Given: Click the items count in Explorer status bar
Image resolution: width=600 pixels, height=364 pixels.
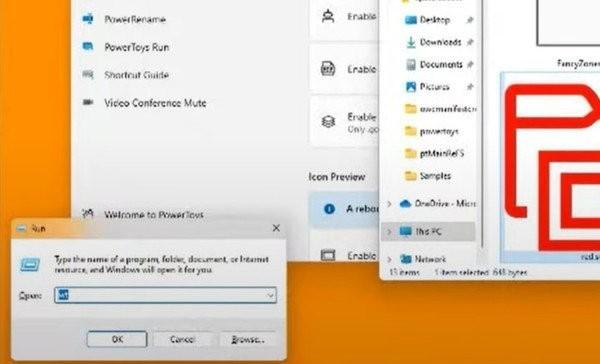Looking at the screenshot, I should [404, 273].
